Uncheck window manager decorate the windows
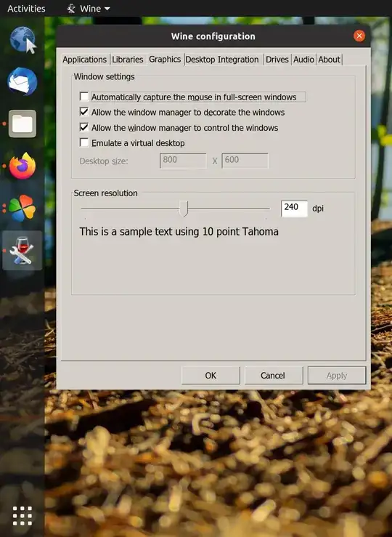This screenshot has height=537, width=392. pyautogui.click(x=84, y=112)
